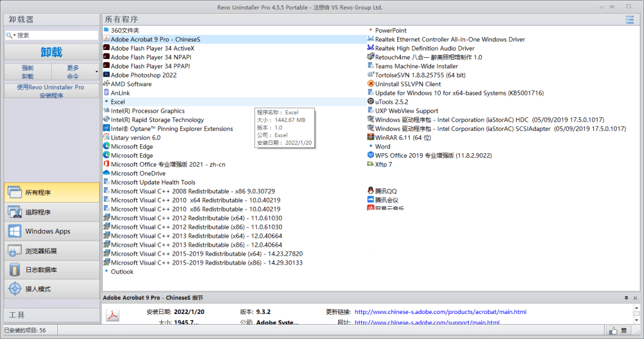The width and height of the screenshot is (644, 339).
Task: Click the large 卸载 uninstall button
Action: click(52, 52)
